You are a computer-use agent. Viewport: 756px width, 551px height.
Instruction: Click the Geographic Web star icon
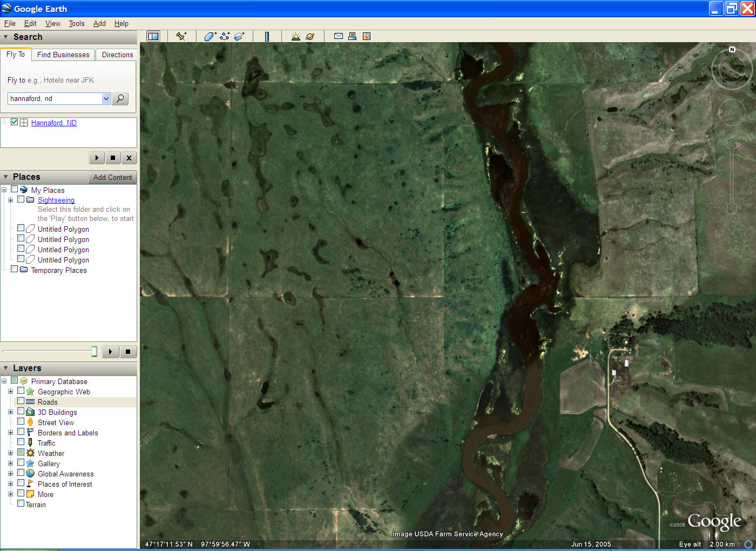point(30,391)
